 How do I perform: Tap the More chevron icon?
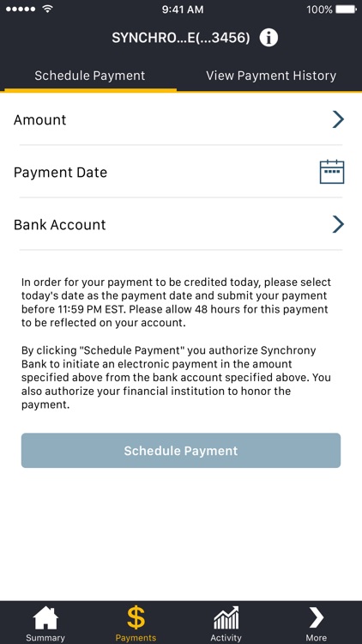(317, 618)
